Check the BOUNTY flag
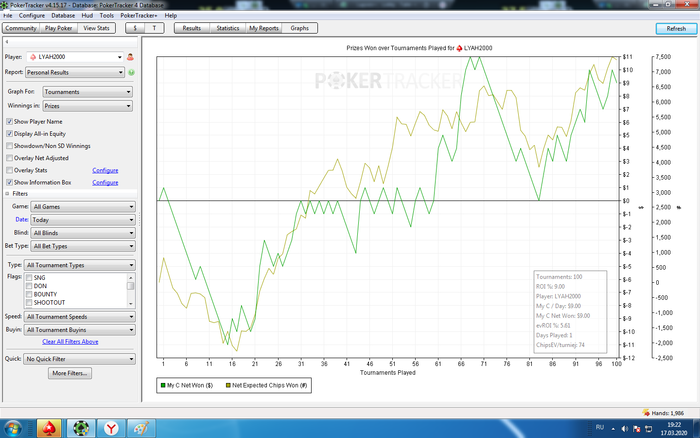This screenshot has height=438, width=700. point(29,294)
